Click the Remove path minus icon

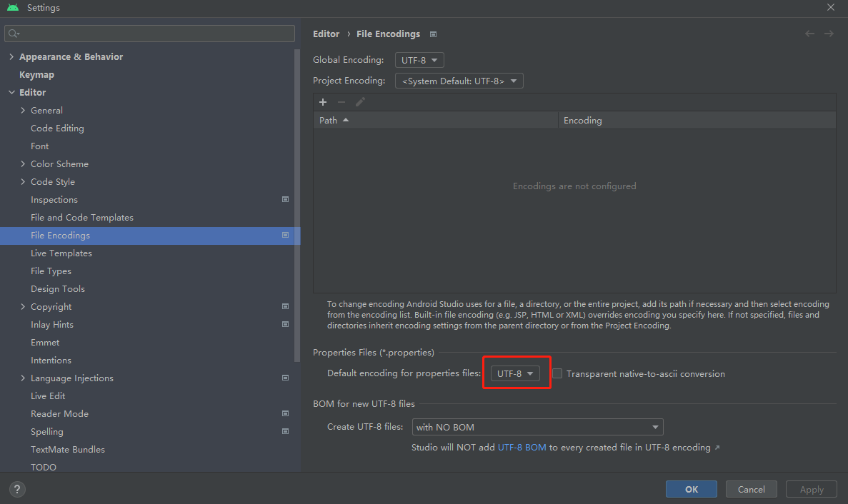point(341,102)
